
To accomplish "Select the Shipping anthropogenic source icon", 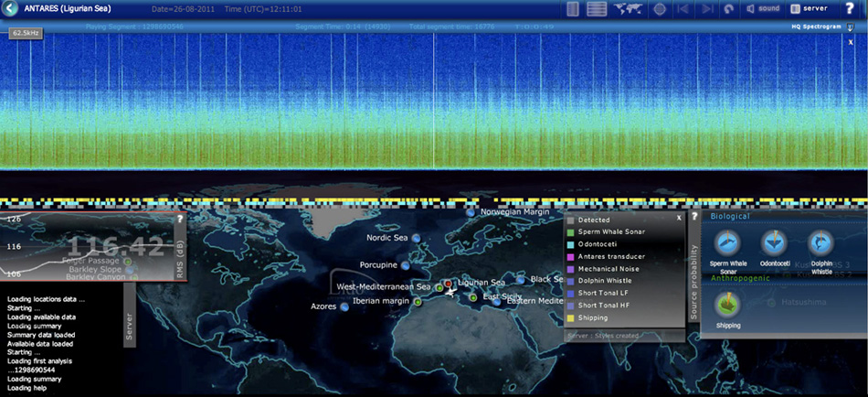I will (727, 304).
